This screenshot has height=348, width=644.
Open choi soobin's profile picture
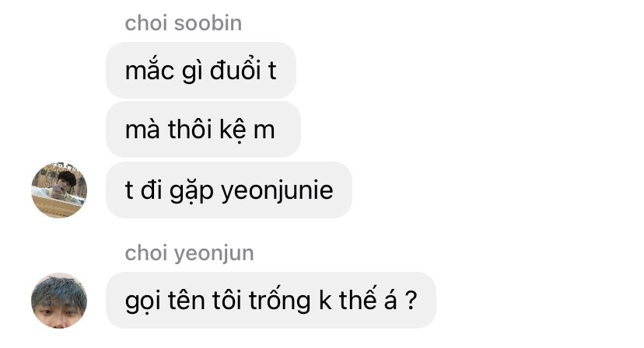(x=59, y=190)
